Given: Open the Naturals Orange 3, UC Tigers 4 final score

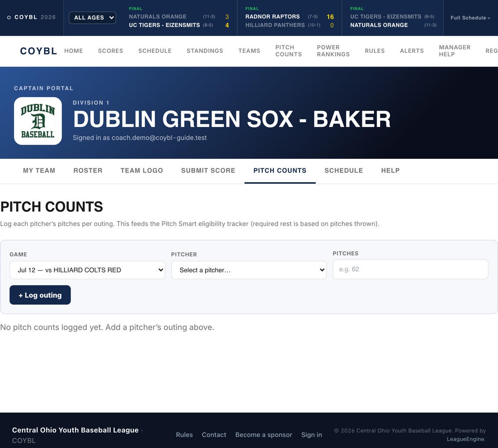Looking at the screenshot, I should (x=179, y=18).
